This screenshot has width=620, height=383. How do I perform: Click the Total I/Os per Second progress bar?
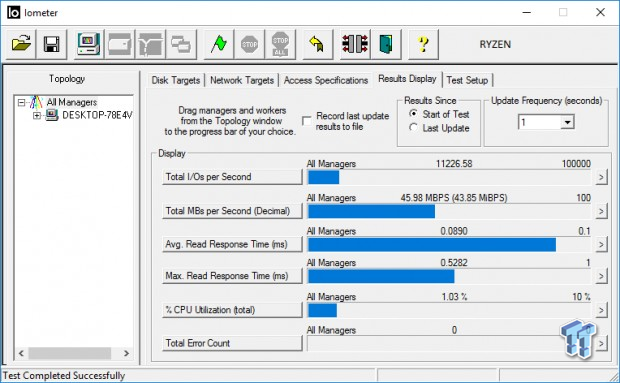point(449,177)
